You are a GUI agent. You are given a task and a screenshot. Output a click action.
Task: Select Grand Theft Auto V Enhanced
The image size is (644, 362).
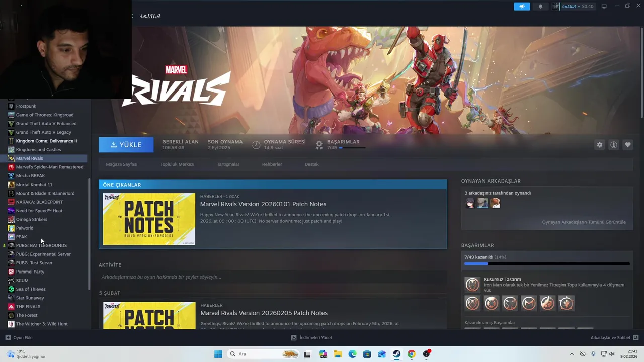[45, 123]
